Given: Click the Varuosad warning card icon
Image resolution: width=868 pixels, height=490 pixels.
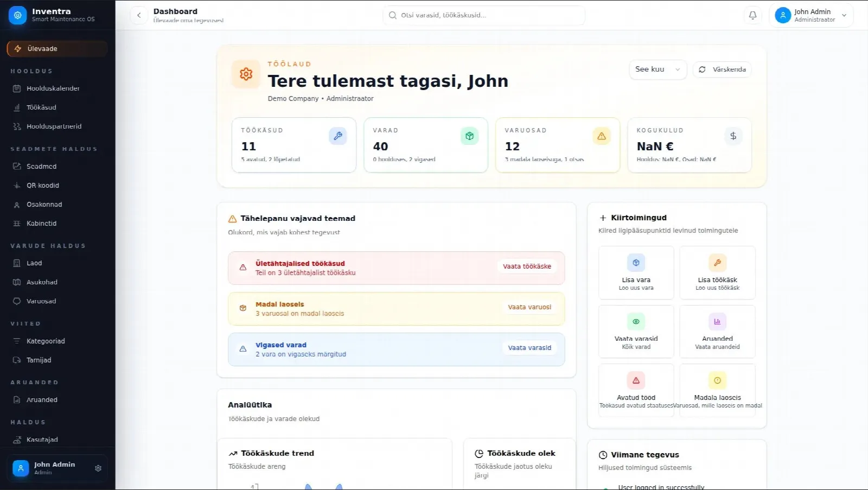Looking at the screenshot, I should pos(602,136).
